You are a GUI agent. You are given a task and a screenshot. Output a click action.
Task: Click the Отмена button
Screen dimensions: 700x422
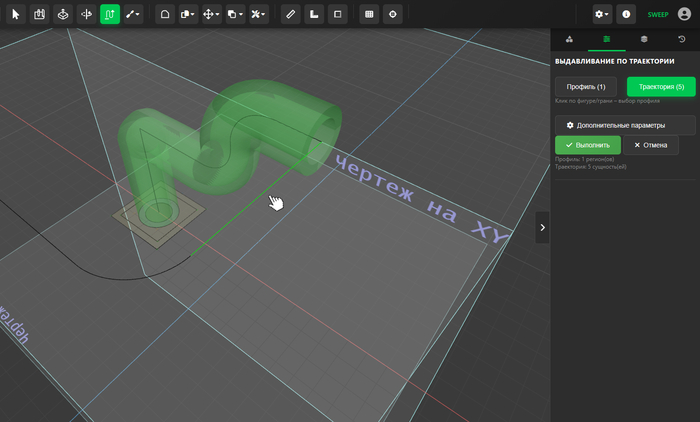(x=650, y=145)
